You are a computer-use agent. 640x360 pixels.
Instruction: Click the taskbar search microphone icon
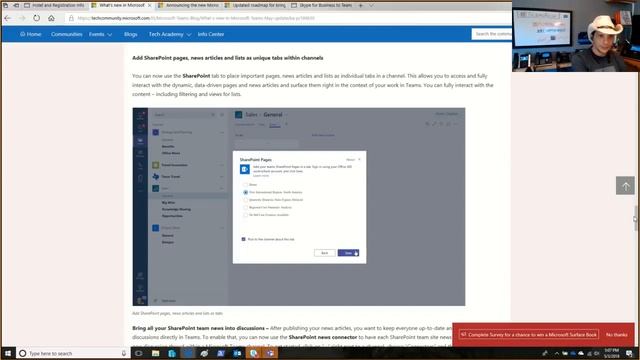coord(124,353)
